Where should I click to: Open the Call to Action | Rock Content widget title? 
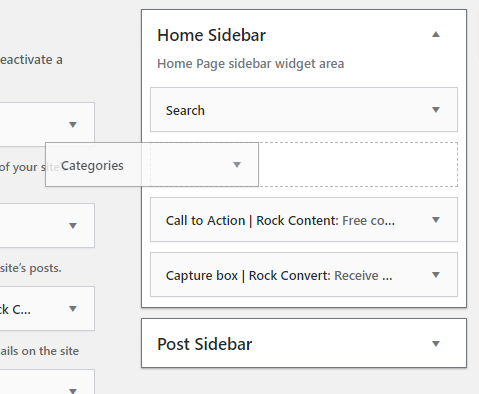pyautogui.click(x=280, y=220)
